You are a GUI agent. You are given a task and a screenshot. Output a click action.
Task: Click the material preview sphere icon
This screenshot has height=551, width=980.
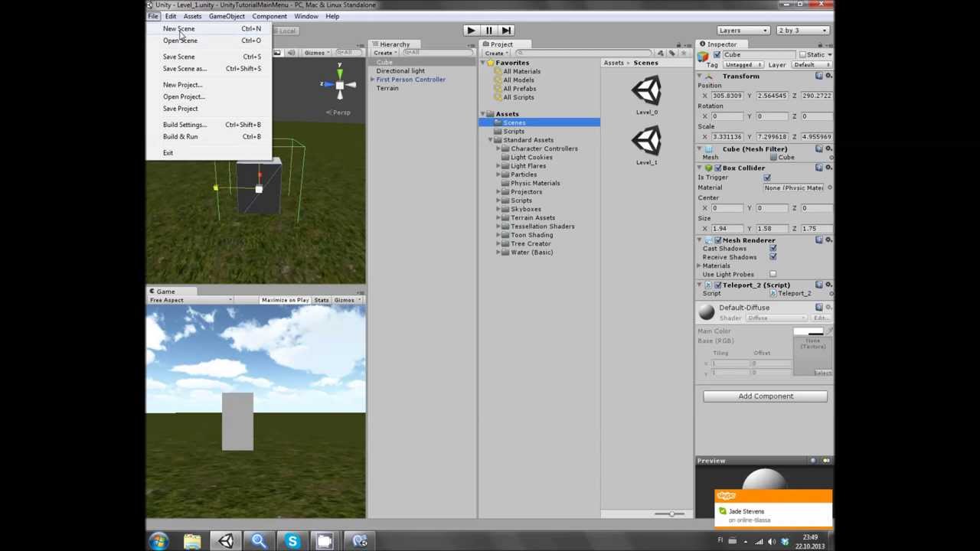tap(706, 311)
